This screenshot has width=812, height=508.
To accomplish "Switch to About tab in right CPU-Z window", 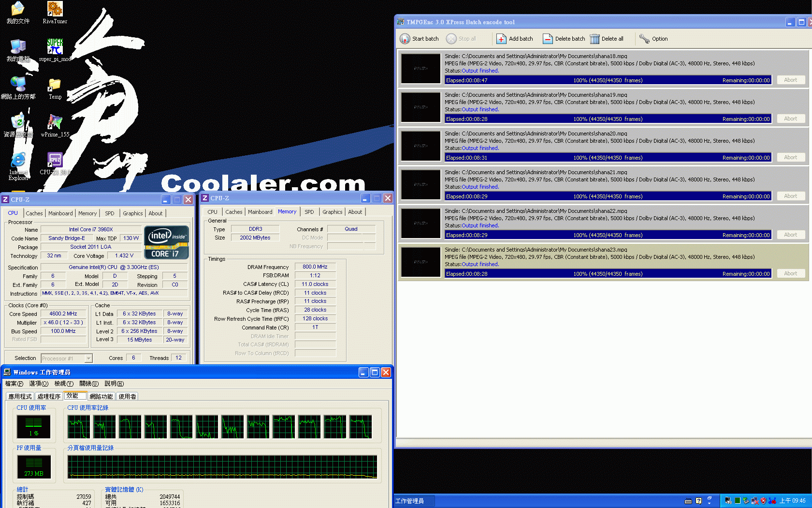I will coord(355,212).
